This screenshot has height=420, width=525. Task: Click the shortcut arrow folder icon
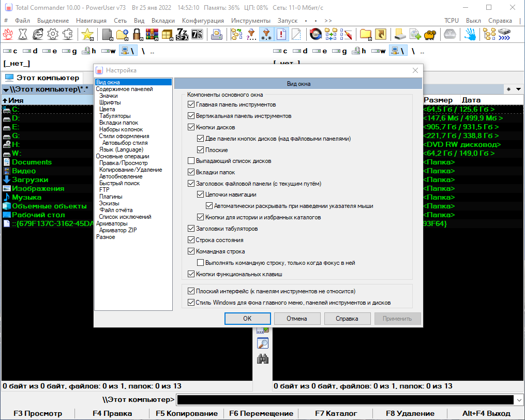pos(381,34)
